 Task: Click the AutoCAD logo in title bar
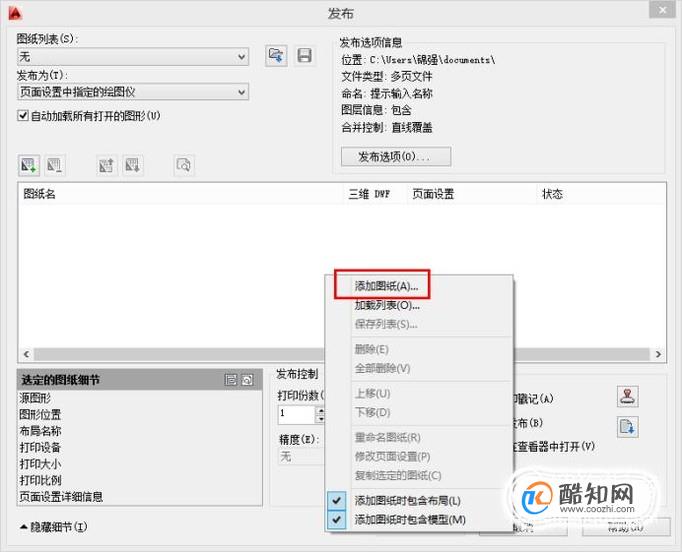coord(15,13)
